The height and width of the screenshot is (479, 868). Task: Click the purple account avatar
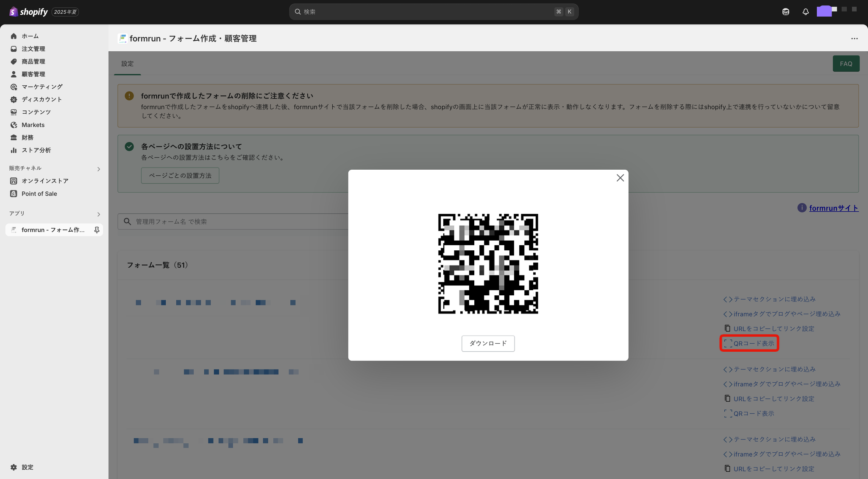[824, 11]
